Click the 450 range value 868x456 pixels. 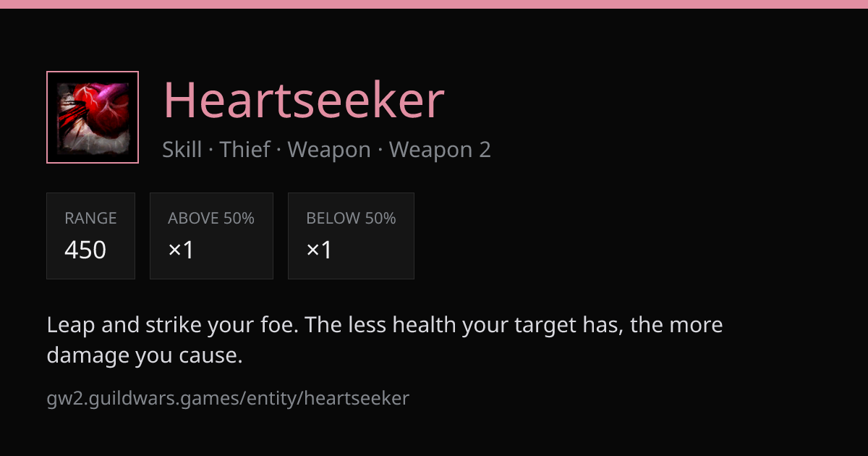point(85,250)
